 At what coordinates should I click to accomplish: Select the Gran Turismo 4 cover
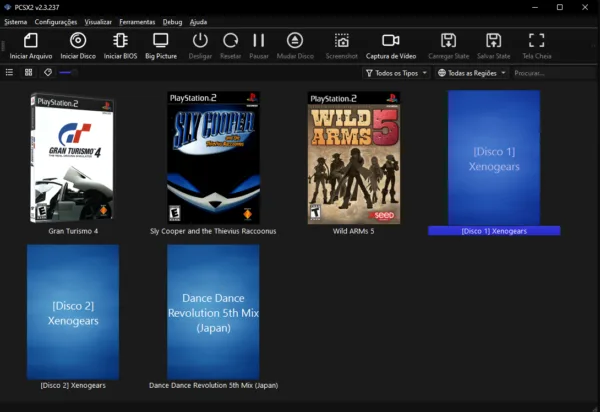[x=72, y=158]
